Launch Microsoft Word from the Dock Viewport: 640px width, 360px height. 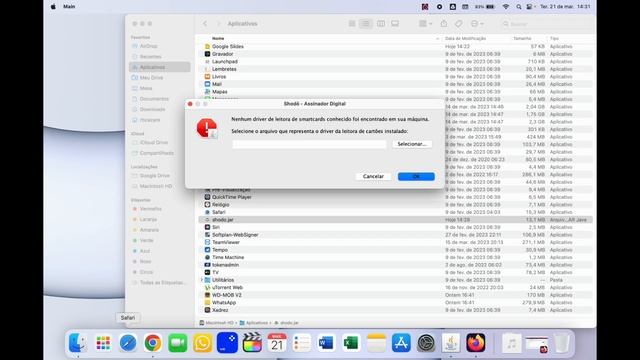pos(327,342)
